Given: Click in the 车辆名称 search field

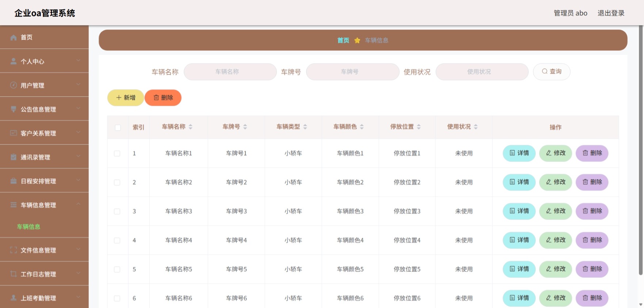Looking at the screenshot, I should [230, 72].
